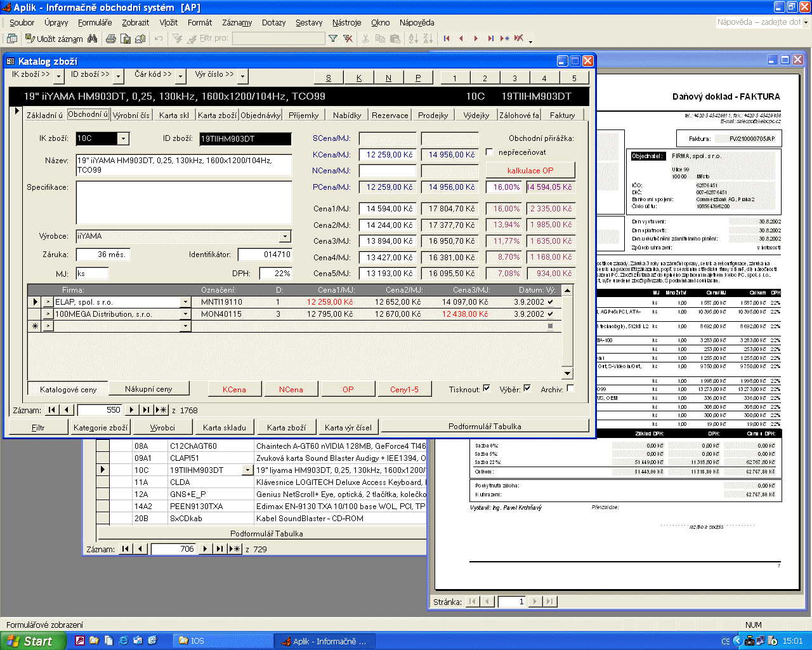Click the Uložit záznam save icon

tap(30, 39)
